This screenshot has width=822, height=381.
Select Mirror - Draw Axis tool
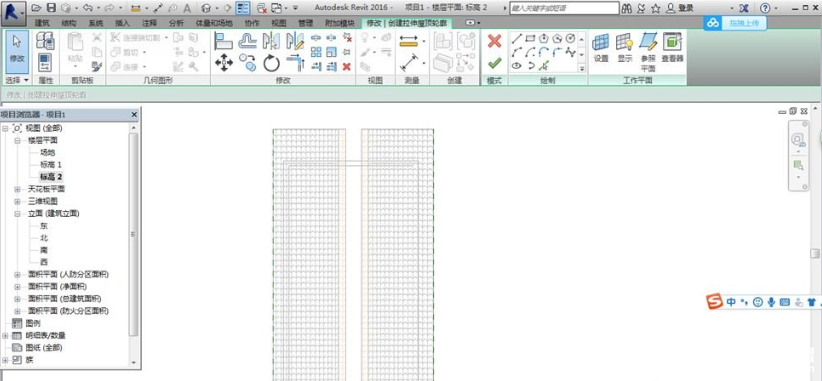click(x=295, y=41)
